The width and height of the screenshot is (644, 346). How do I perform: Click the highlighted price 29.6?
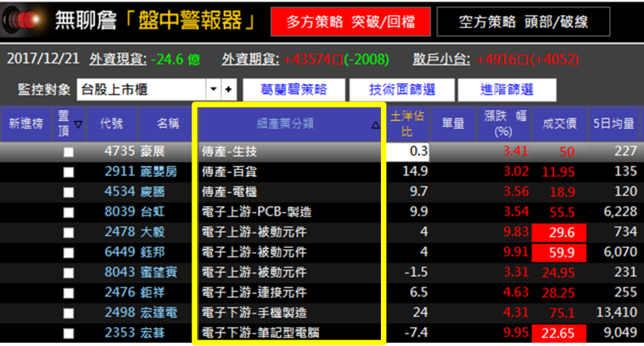click(559, 233)
